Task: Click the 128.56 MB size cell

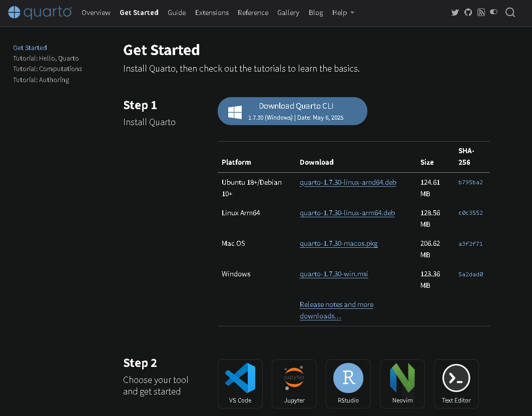Action: point(430,219)
